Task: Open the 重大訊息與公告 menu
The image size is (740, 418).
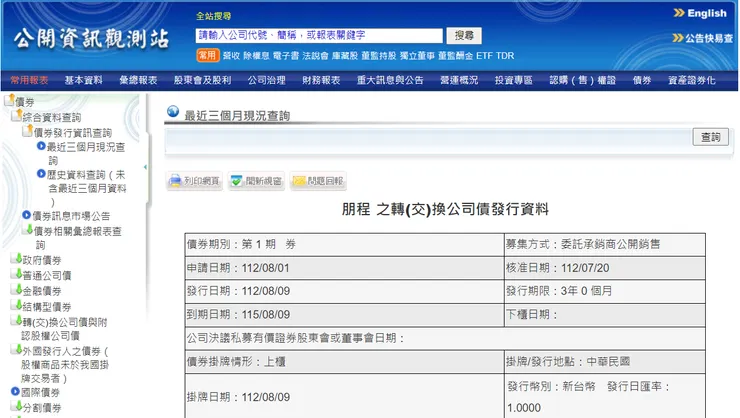Action: [x=390, y=80]
